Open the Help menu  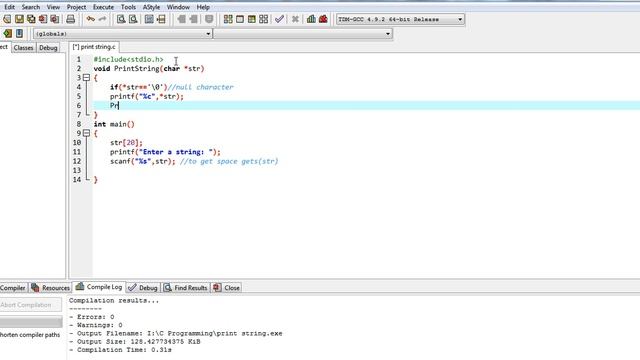pos(203,7)
